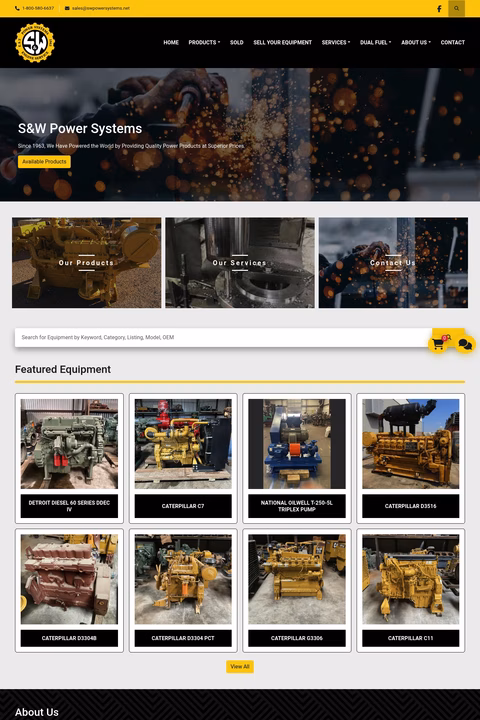Open National Oilwell T-250-5L Triplex Pump photo
This screenshot has width=480, height=720.
(x=297, y=444)
